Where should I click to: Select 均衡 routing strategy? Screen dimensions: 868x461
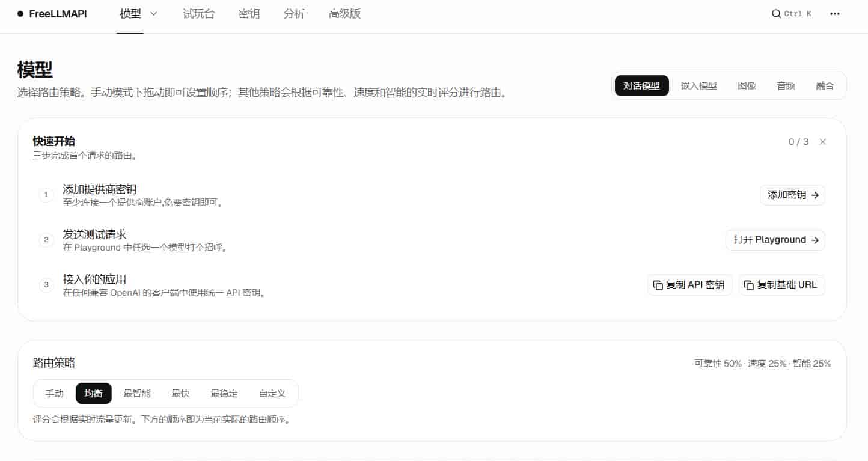(x=94, y=394)
